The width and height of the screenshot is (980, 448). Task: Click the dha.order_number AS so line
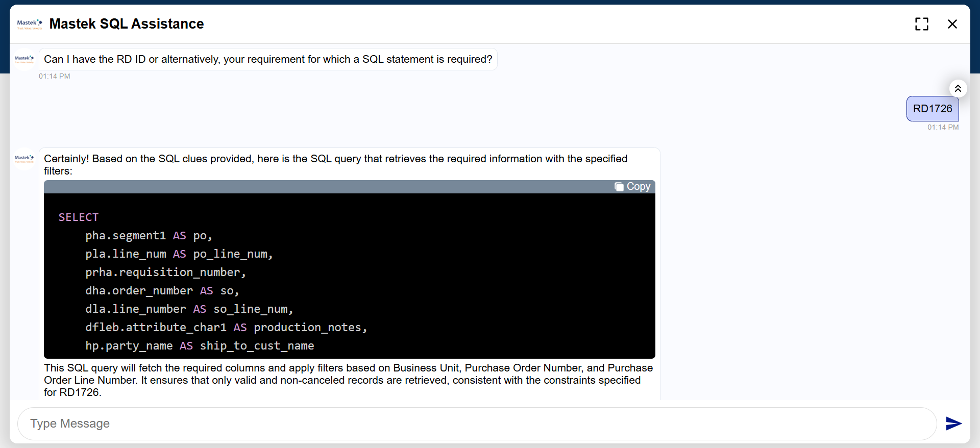[162, 291]
